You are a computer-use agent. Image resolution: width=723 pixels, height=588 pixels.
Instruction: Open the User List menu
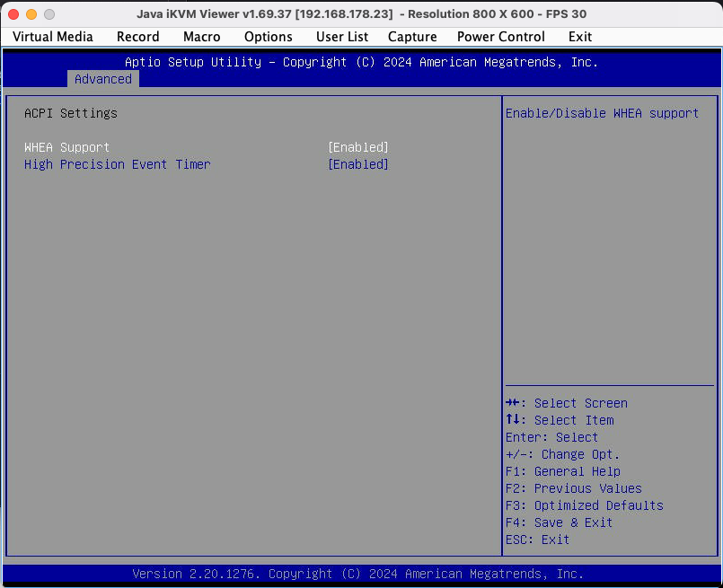tap(342, 37)
